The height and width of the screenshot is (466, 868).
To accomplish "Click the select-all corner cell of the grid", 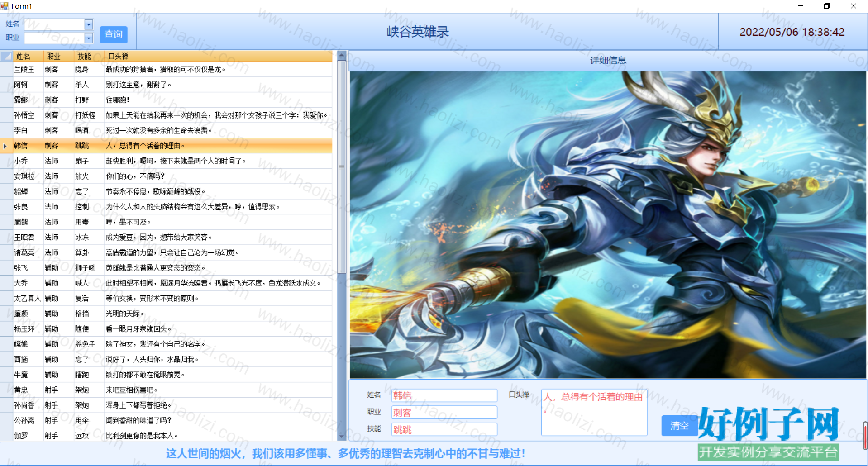I will pyautogui.click(x=6, y=56).
